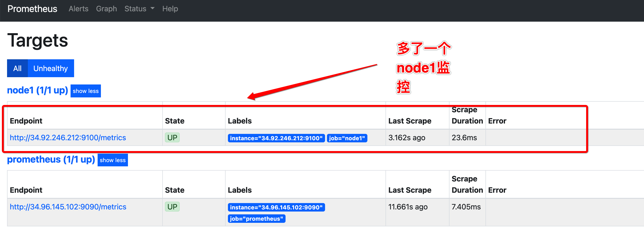Go to the Alerts page
The image size is (644, 232).
click(79, 9)
